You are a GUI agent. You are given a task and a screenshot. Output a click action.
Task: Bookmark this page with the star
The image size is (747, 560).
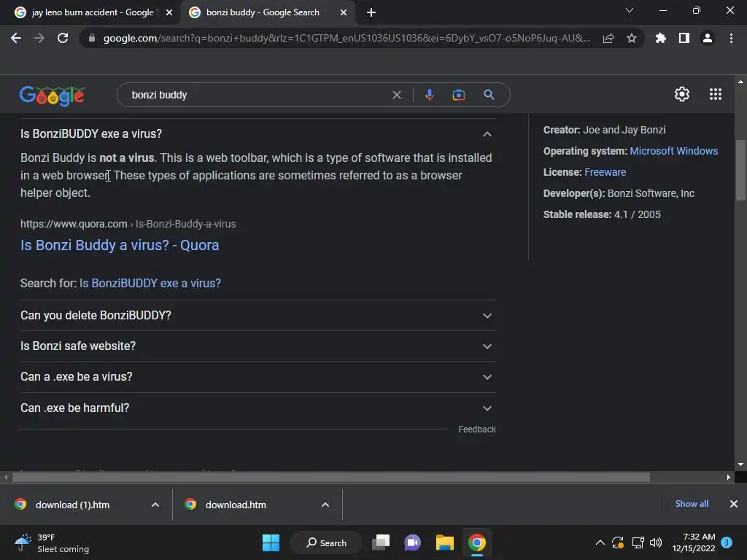[x=632, y=38]
